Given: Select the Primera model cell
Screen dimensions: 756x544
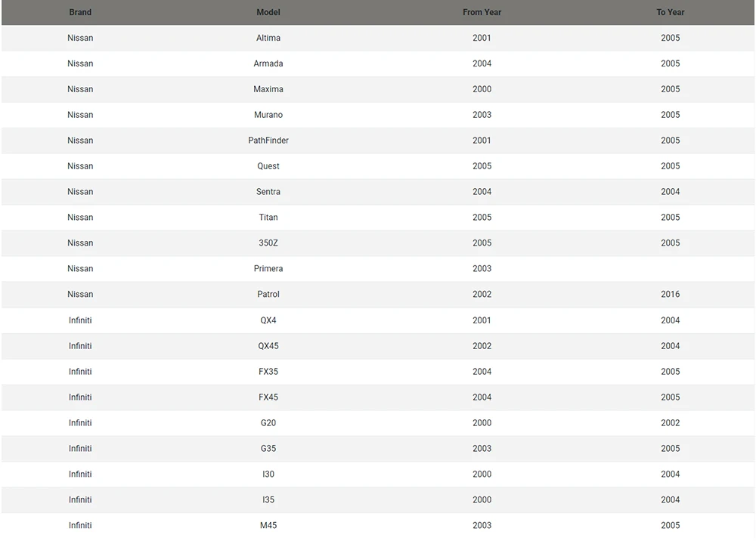Looking at the screenshot, I should [268, 269].
